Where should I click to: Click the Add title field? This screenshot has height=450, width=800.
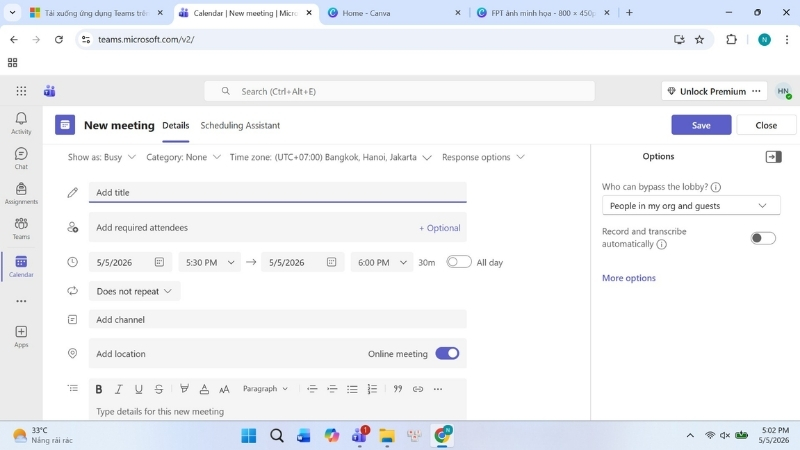pyautogui.click(x=278, y=192)
